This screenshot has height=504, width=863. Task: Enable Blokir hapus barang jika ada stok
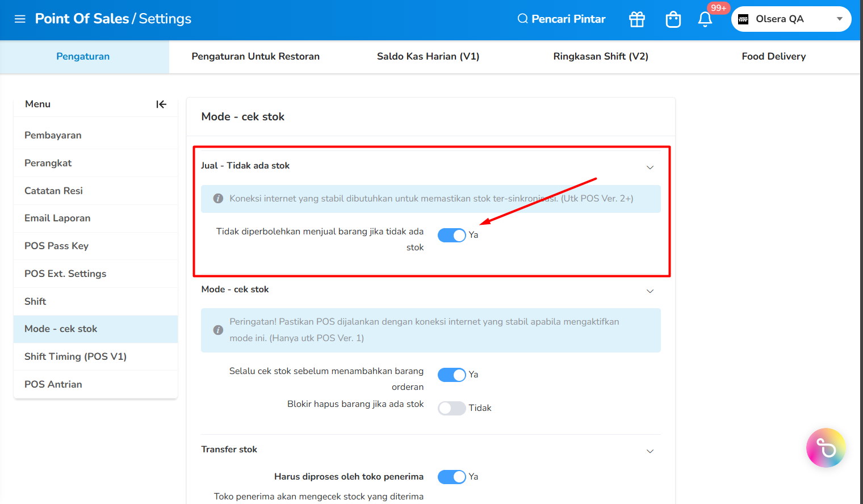click(452, 408)
